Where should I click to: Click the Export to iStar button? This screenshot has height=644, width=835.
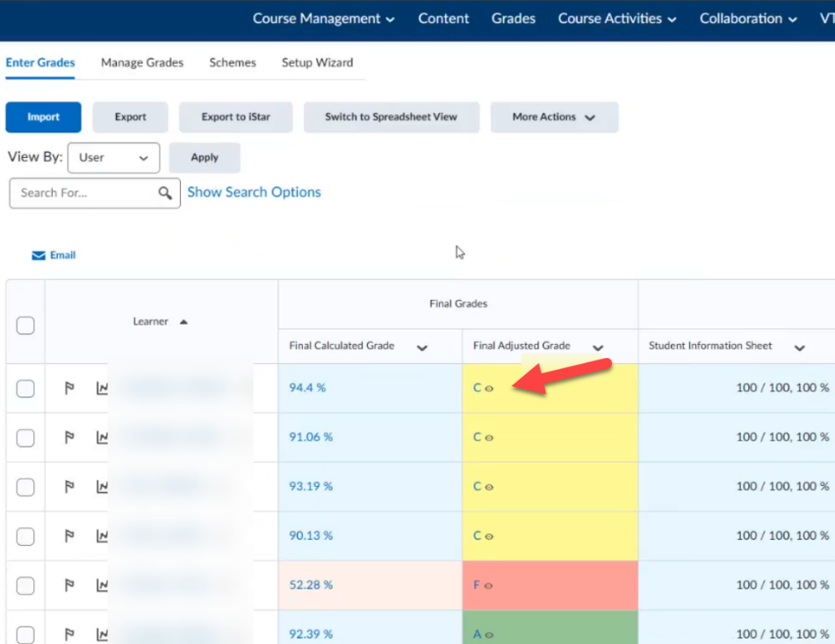[x=235, y=117]
